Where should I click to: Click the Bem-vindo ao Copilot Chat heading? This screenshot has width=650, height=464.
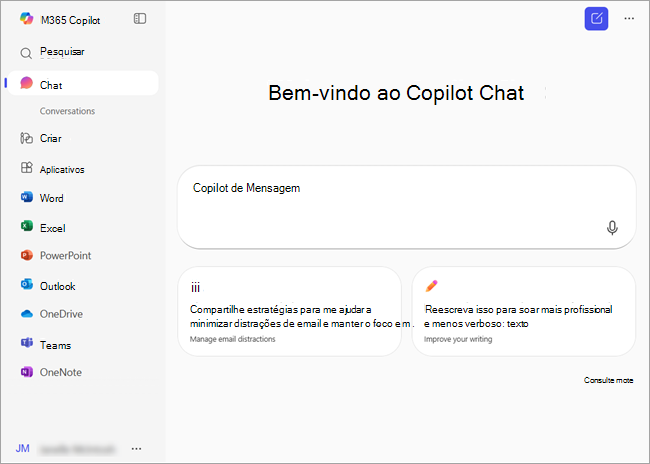pos(396,93)
